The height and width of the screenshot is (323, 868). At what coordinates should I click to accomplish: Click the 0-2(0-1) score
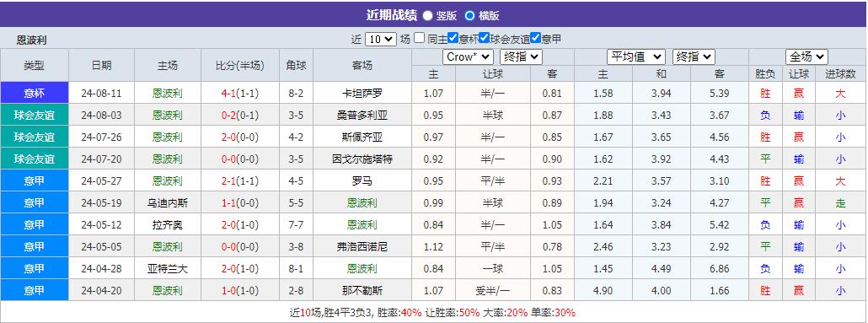(x=239, y=116)
